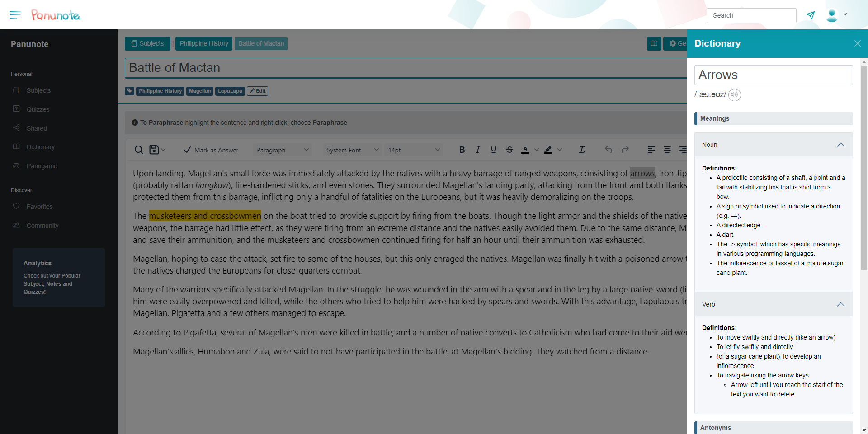
Task: Toggle bold formatting
Action: [x=462, y=150]
